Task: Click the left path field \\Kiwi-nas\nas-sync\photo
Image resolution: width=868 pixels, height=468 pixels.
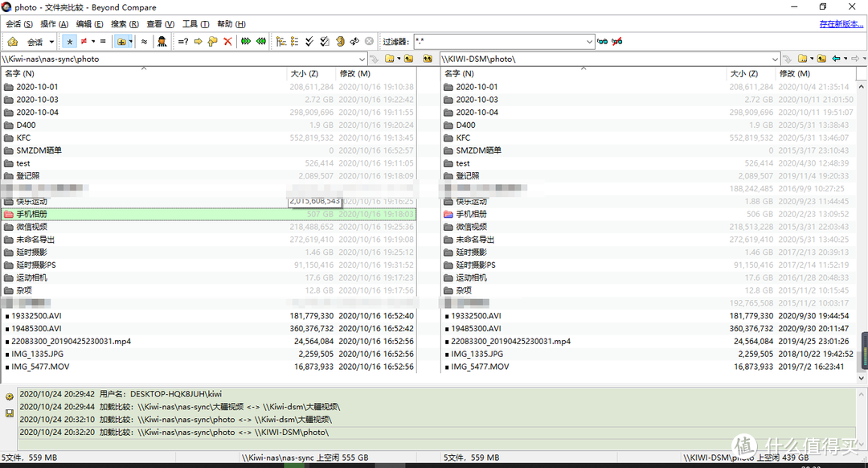Action: tap(178, 59)
